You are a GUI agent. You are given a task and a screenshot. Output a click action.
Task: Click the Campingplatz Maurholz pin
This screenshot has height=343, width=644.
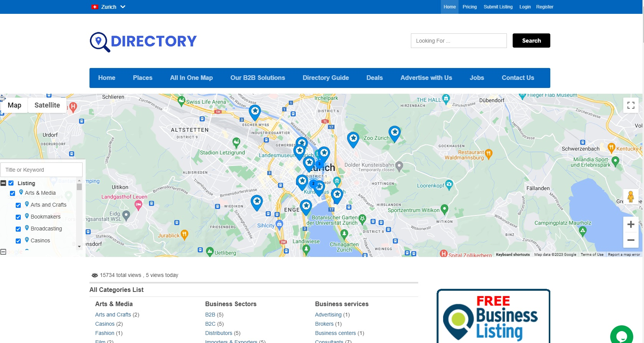[x=583, y=231]
